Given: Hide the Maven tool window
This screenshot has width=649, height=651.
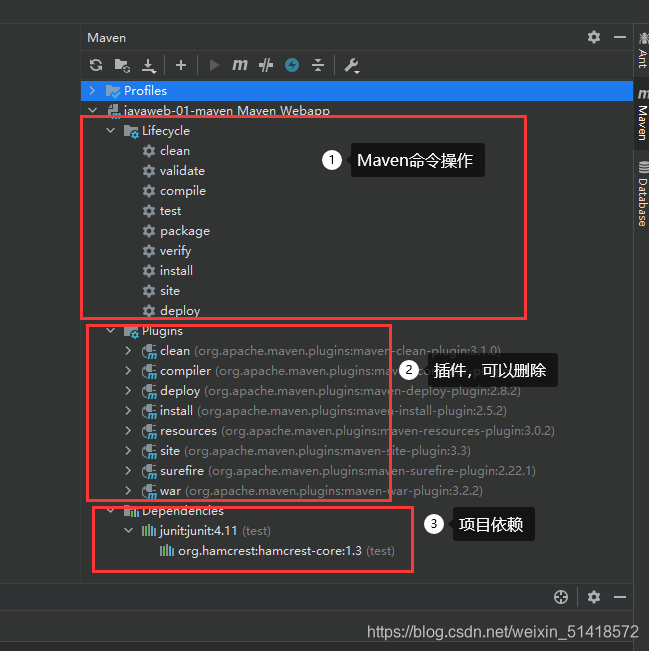Looking at the screenshot, I should pos(620,37).
